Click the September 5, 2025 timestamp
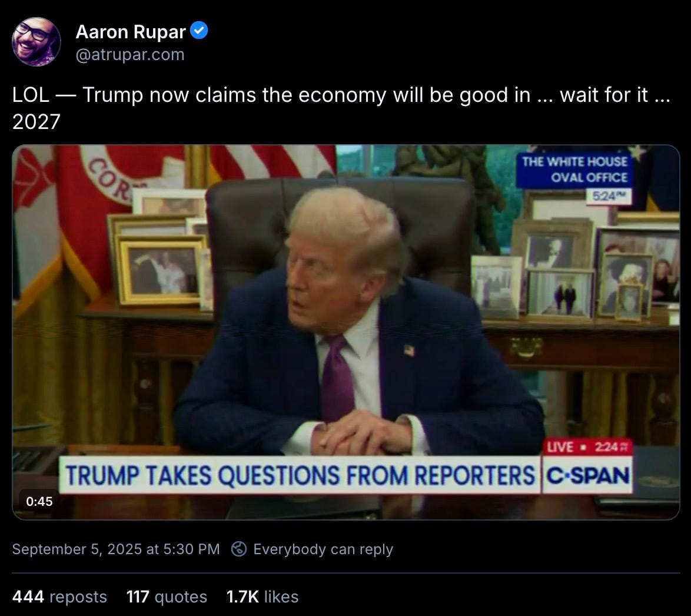The height and width of the screenshot is (616, 691). [116, 549]
